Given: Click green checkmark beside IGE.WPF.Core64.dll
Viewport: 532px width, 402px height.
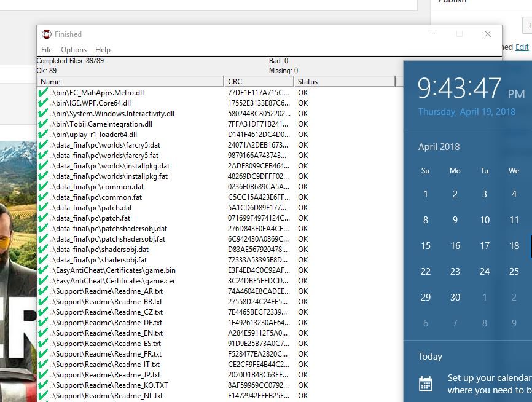Looking at the screenshot, I should pyautogui.click(x=43, y=103).
